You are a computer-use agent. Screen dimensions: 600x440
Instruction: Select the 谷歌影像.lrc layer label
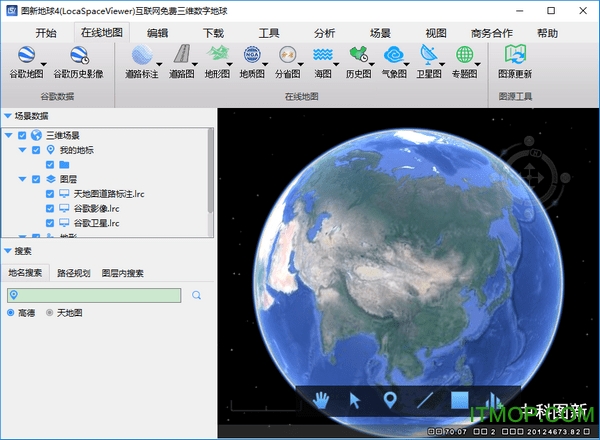[96, 209]
